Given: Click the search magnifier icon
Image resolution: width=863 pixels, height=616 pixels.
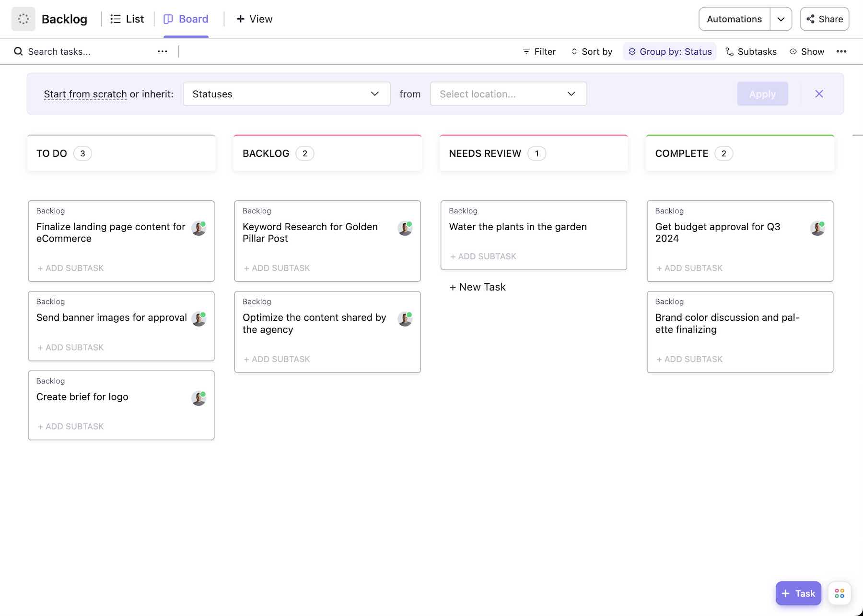Looking at the screenshot, I should pos(18,51).
